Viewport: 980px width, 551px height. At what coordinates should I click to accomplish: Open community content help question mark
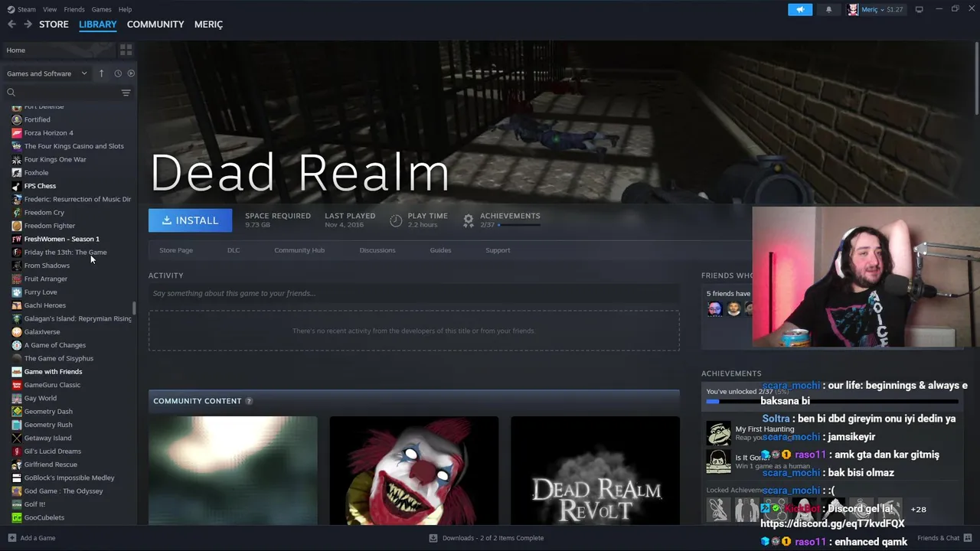pyautogui.click(x=249, y=401)
